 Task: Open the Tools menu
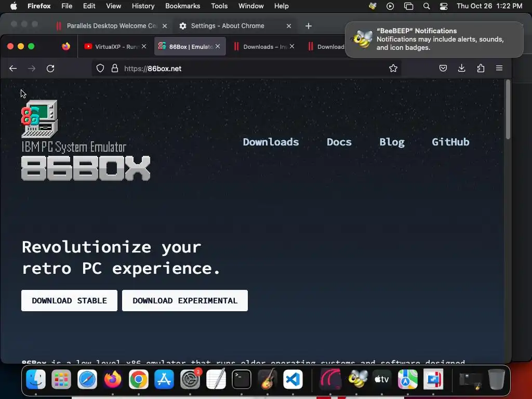click(x=219, y=6)
